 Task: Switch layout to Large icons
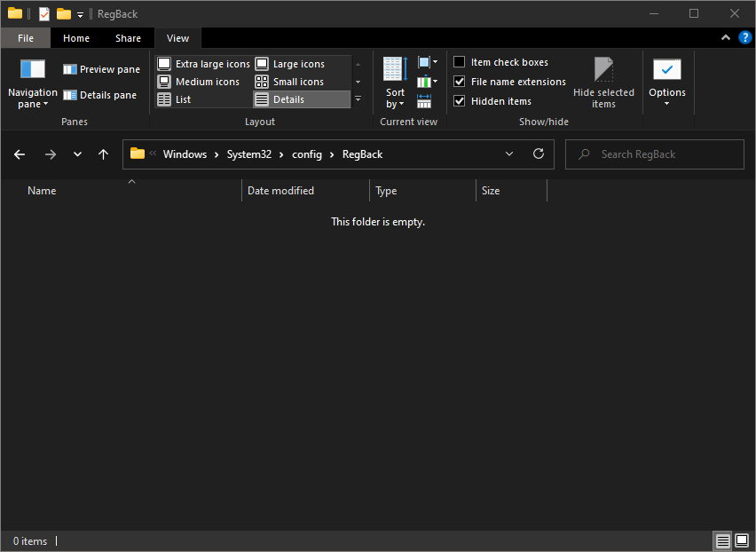pos(290,64)
